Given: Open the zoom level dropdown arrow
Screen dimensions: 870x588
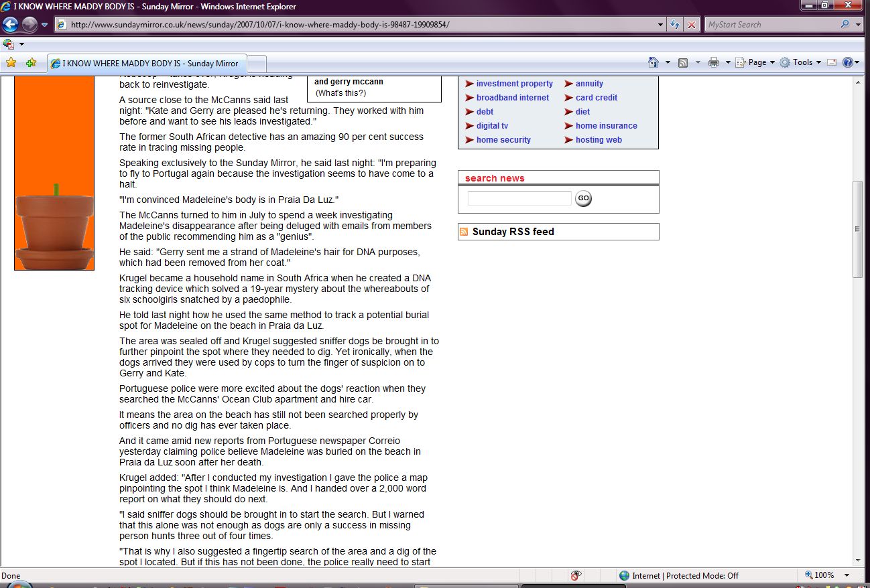Looking at the screenshot, I should 847,575.
